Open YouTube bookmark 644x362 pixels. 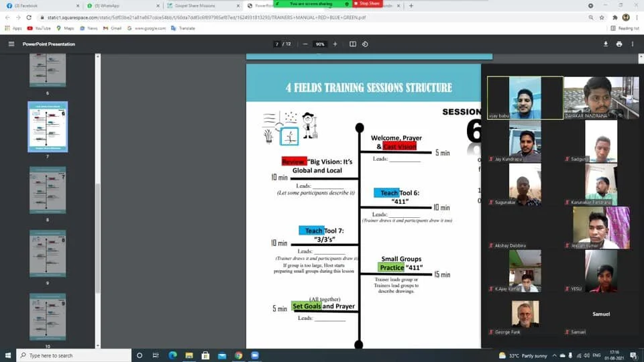point(39,28)
